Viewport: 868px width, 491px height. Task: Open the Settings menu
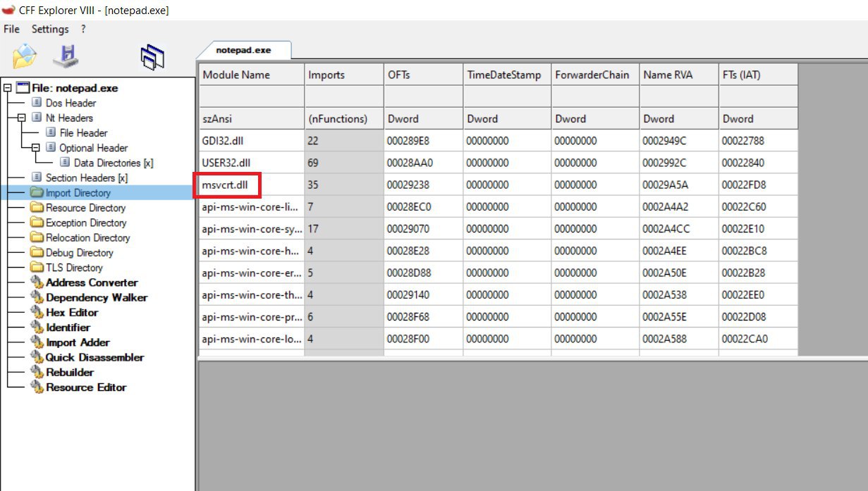[50, 30]
